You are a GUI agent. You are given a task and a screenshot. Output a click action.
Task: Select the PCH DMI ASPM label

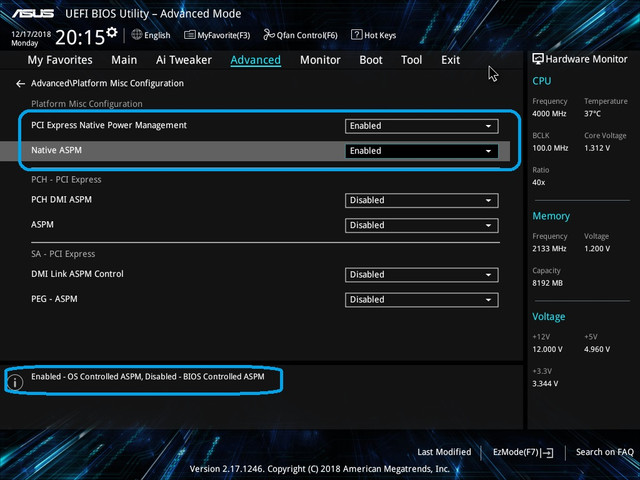61,200
